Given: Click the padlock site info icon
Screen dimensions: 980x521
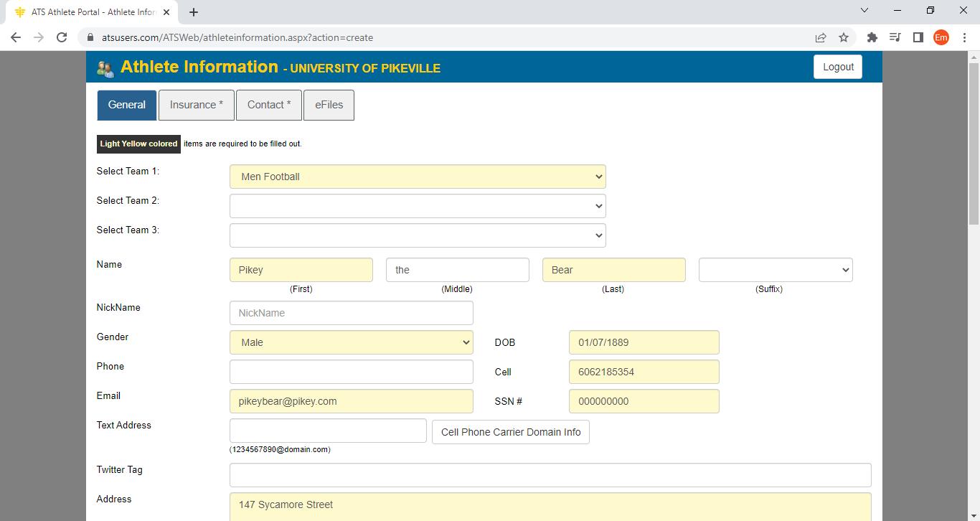Looking at the screenshot, I should [90, 37].
